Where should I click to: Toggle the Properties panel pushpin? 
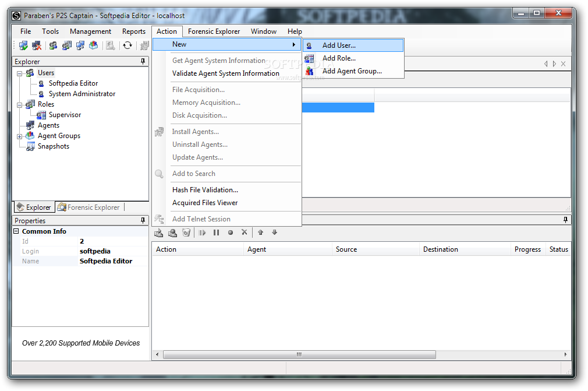[x=143, y=220]
